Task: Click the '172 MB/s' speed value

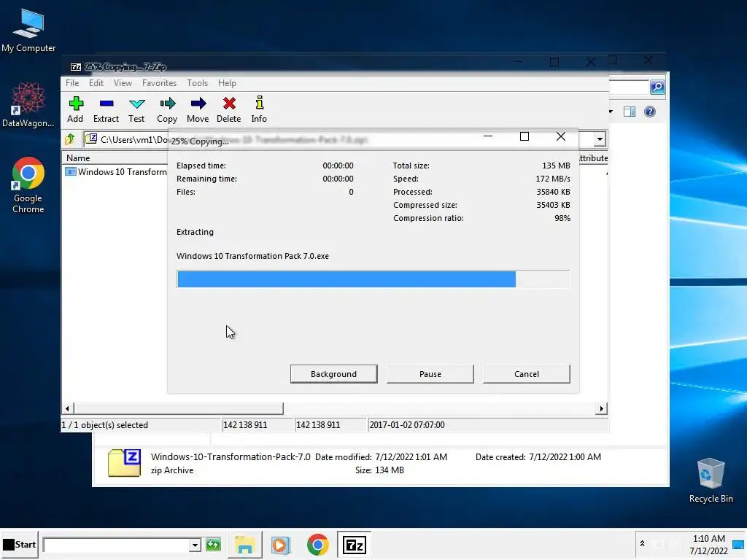Action: click(553, 179)
